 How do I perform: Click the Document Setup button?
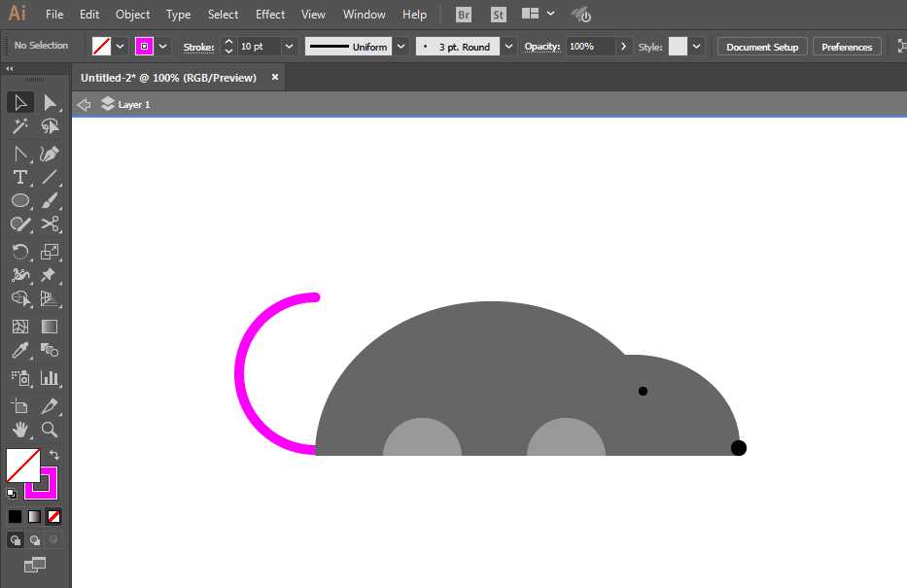click(x=762, y=47)
